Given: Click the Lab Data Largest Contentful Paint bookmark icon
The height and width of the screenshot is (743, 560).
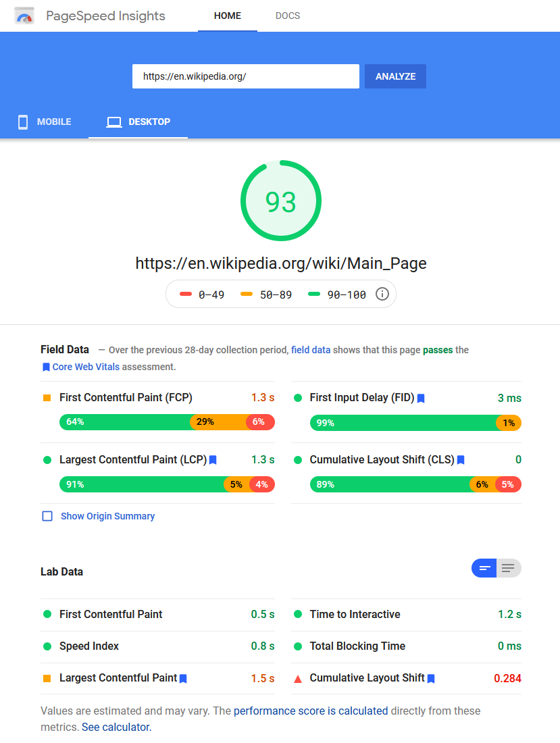Looking at the screenshot, I should point(183,679).
